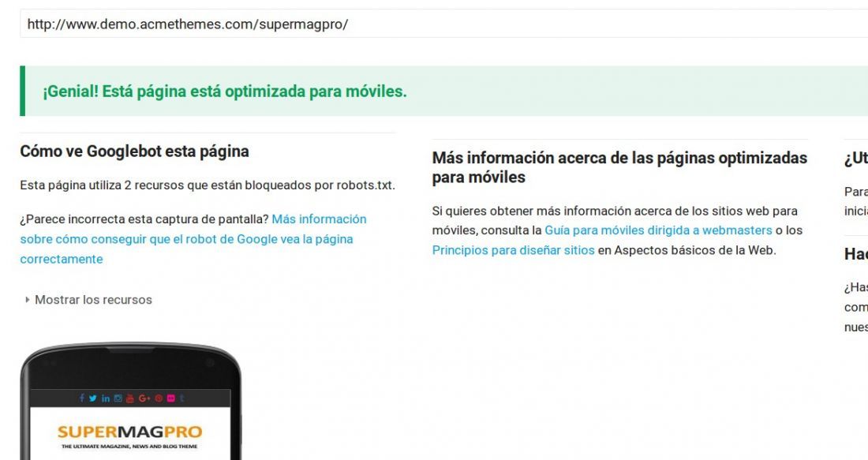Click 'Más información acerca de las páginas optimizadas' heading
868x460 pixels.
tap(619, 167)
